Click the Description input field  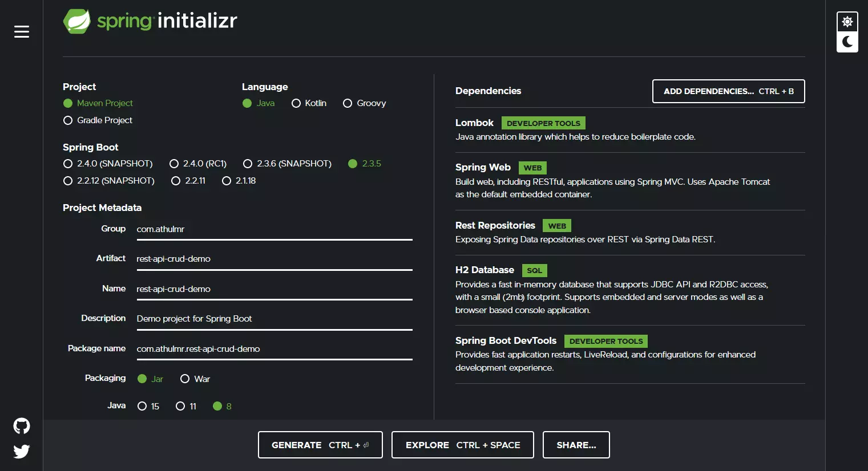coord(274,319)
